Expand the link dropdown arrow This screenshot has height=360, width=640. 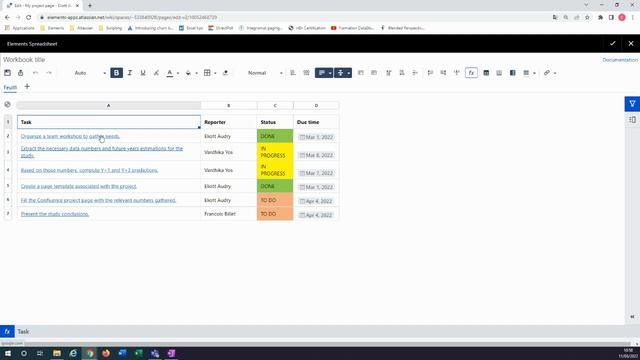(555, 73)
